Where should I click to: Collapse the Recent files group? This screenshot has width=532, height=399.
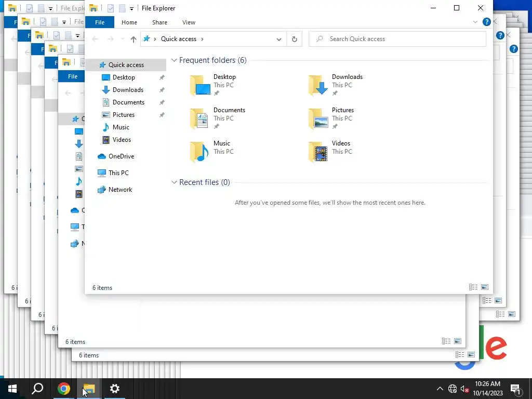(x=174, y=182)
